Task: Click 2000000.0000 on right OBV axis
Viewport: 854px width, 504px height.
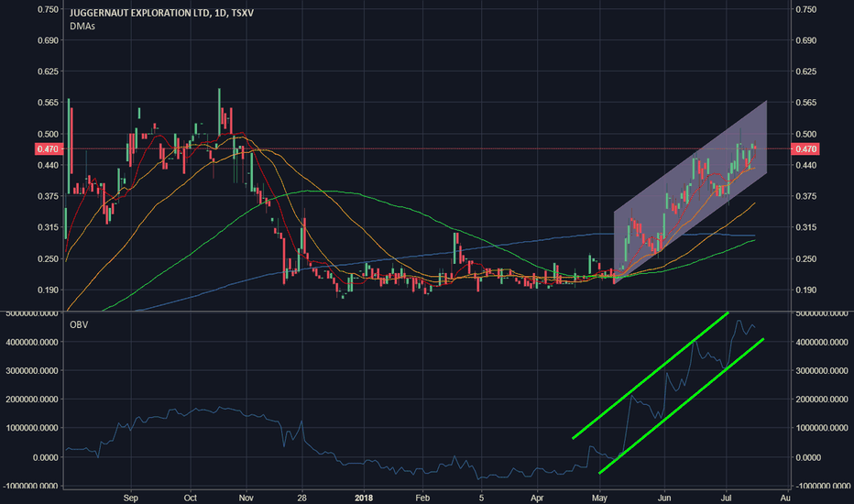Action: (822, 400)
